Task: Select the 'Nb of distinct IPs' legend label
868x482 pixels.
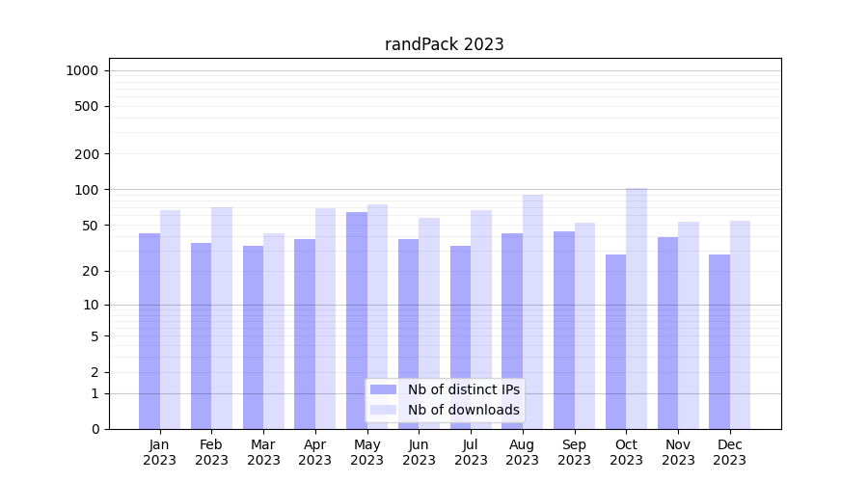Action: click(463, 389)
